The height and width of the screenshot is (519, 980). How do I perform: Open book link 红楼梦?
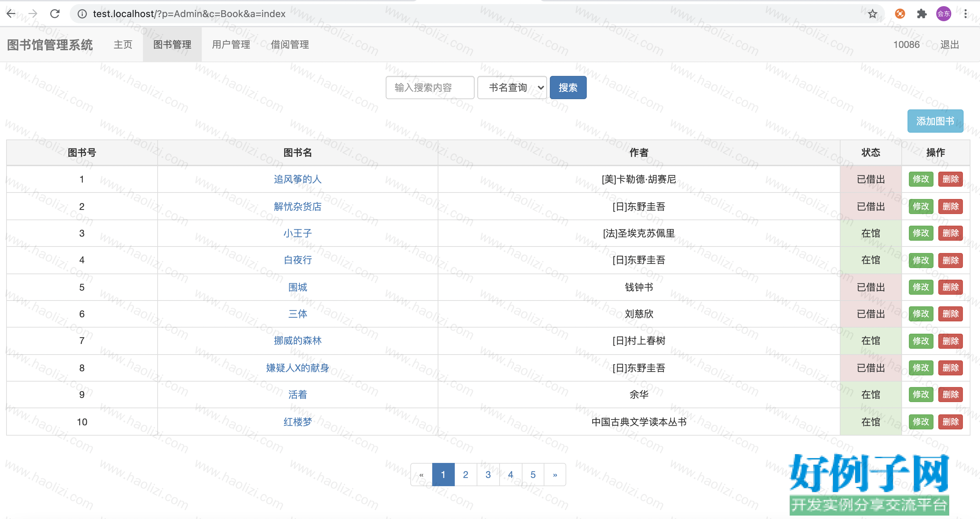pyautogui.click(x=297, y=422)
